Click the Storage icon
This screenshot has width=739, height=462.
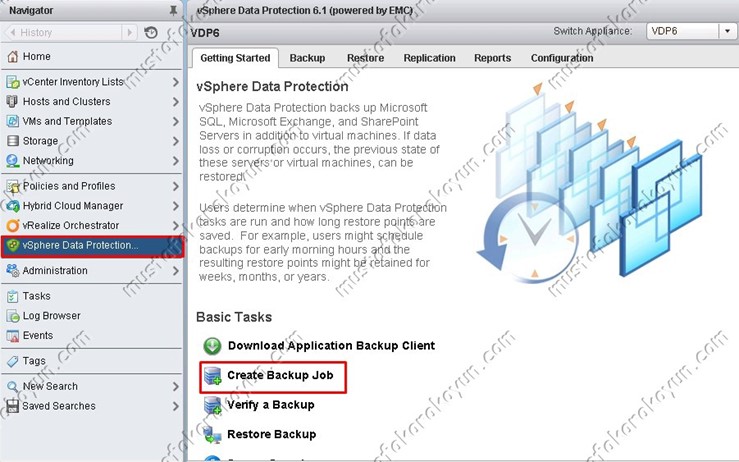coord(13,141)
